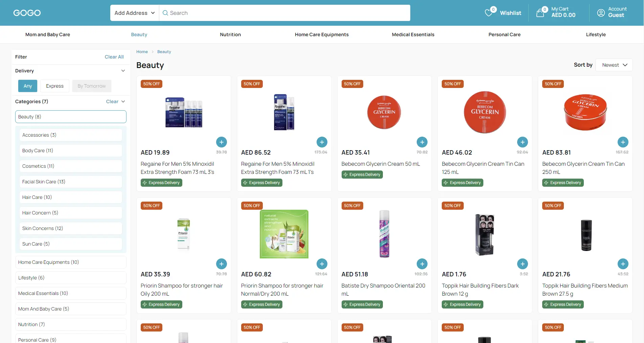Select the Any delivery option
644x343 pixels.
pos(28,86)
